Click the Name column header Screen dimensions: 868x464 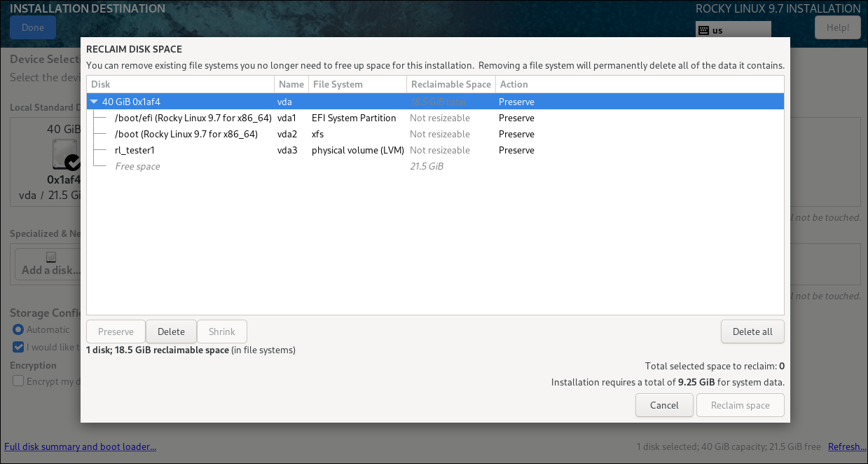click(x=291, y=84)
